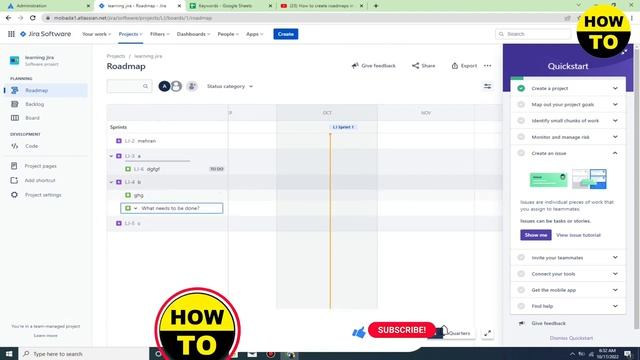Reload the page in the browser
The width and height of the screenshot is (640, 360).
tap(33, 18)
